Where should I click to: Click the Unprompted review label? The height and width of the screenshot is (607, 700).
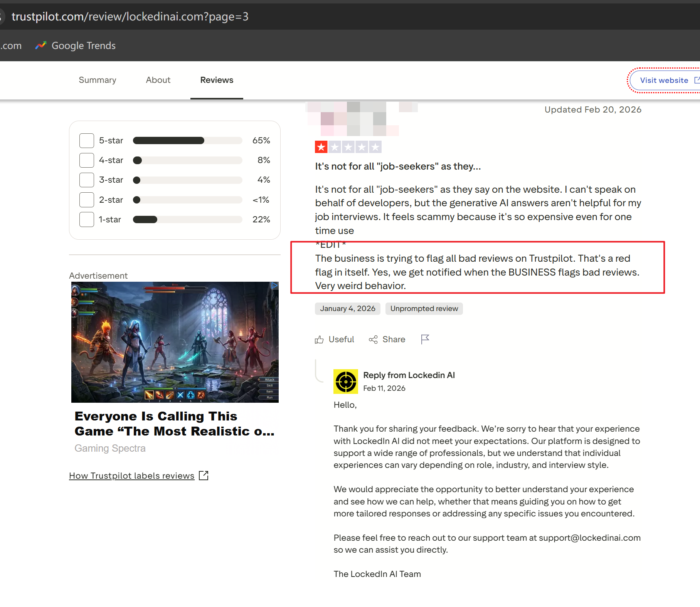424,309
